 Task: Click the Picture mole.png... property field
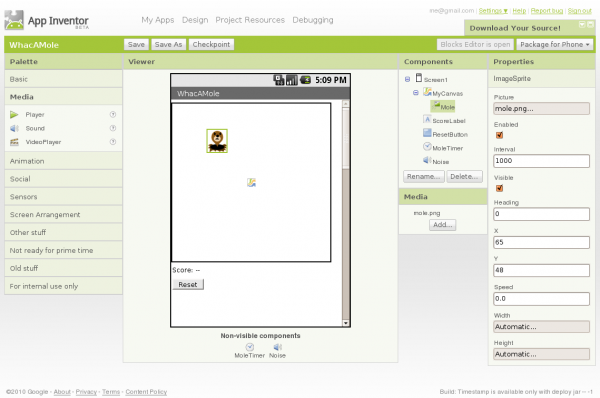click(541, 109)
